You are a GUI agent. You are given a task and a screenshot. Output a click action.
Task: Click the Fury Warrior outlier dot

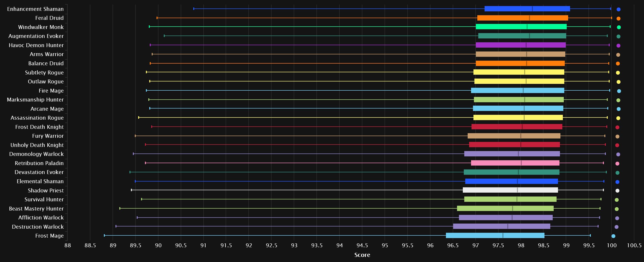(x=617, y=136)
